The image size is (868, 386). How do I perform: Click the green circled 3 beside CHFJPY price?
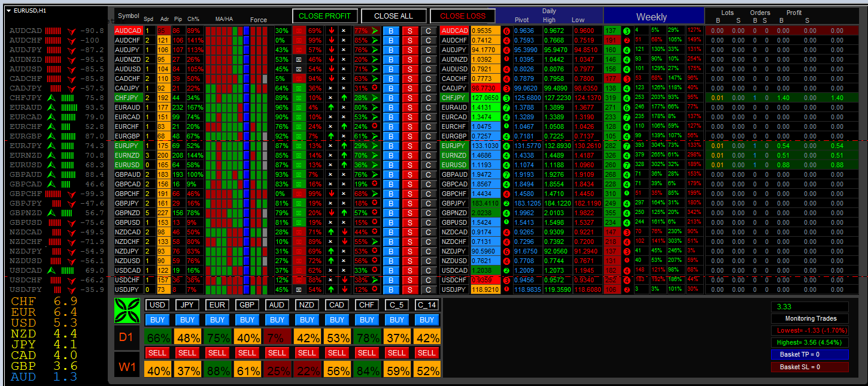[x=506, y=98]
